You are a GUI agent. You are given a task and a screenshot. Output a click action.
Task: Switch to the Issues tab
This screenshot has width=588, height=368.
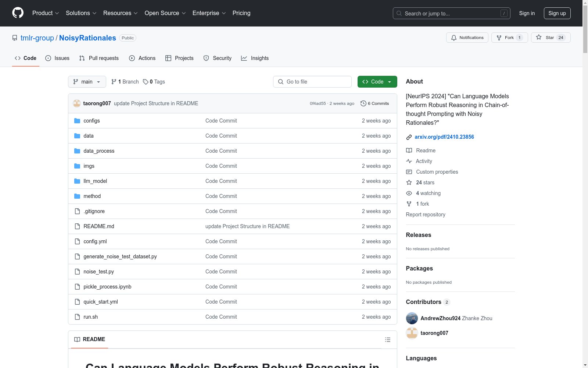click(x=57, y=58)
